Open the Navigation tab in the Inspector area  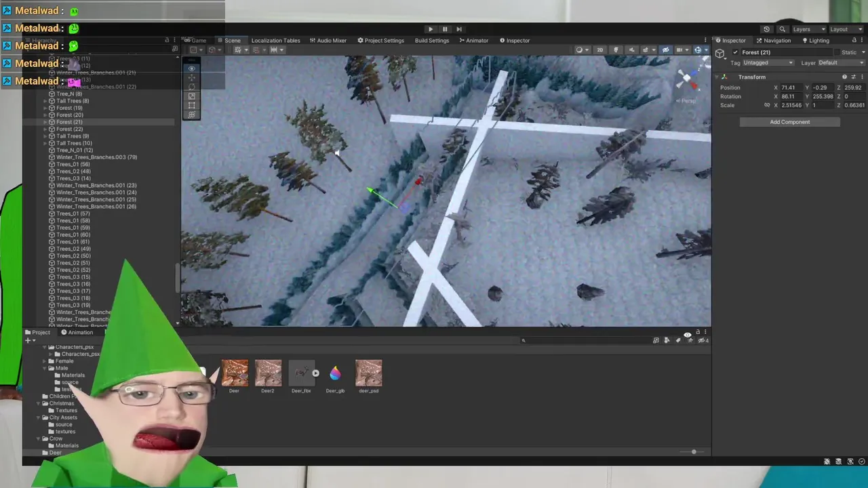point(773,41)
